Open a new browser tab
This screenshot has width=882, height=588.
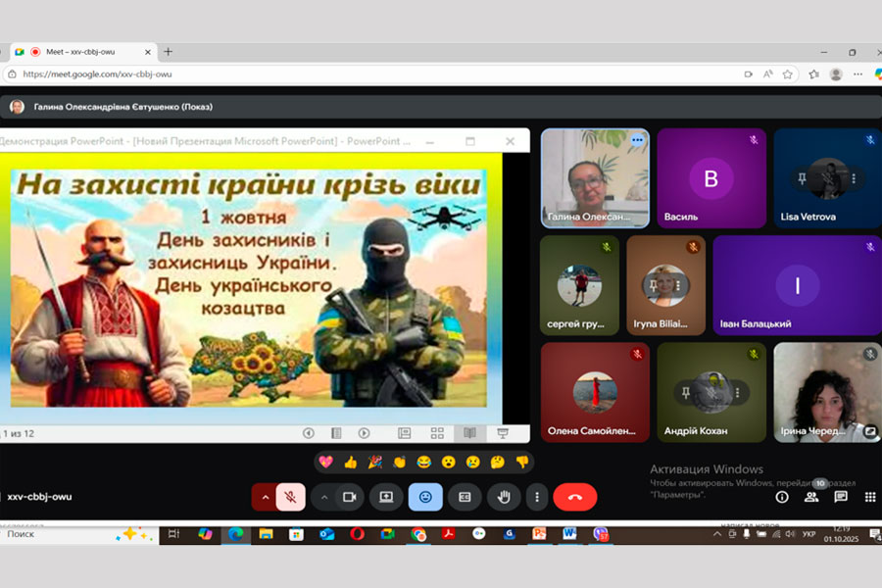(x=169, y=52)
